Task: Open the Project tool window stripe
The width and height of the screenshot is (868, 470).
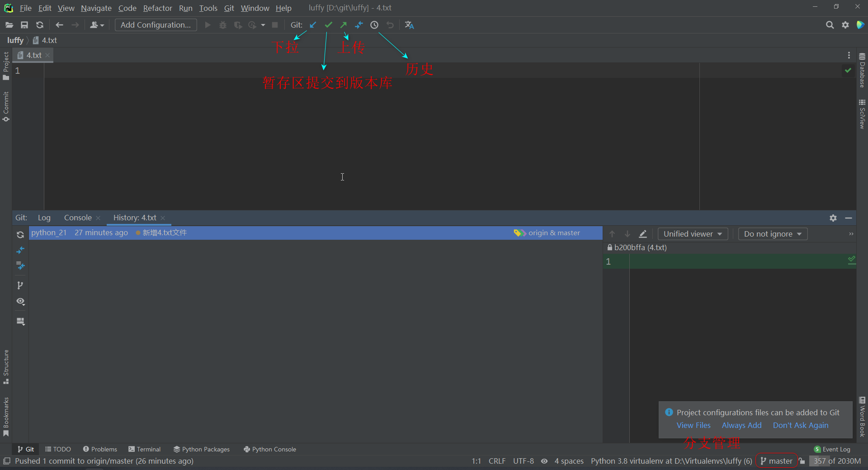Action: [6, 66]
